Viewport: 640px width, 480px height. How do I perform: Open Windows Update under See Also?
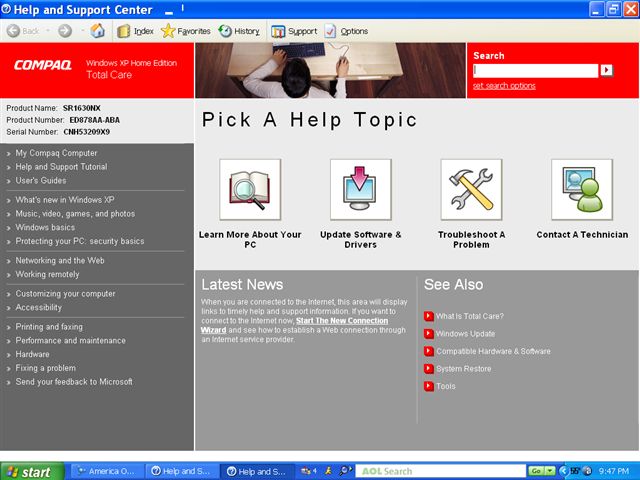[x=465, y=334]
